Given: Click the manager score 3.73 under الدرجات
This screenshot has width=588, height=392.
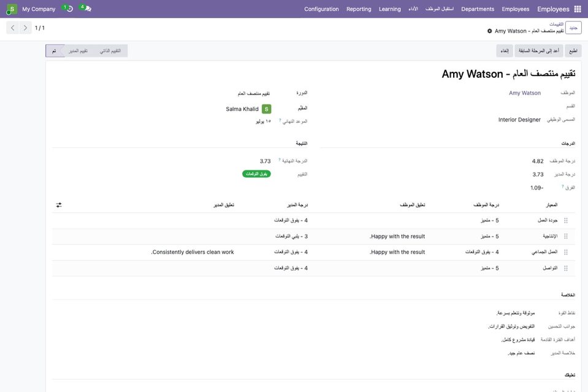Looking at the screenshot, I should [x=538, y=174].
